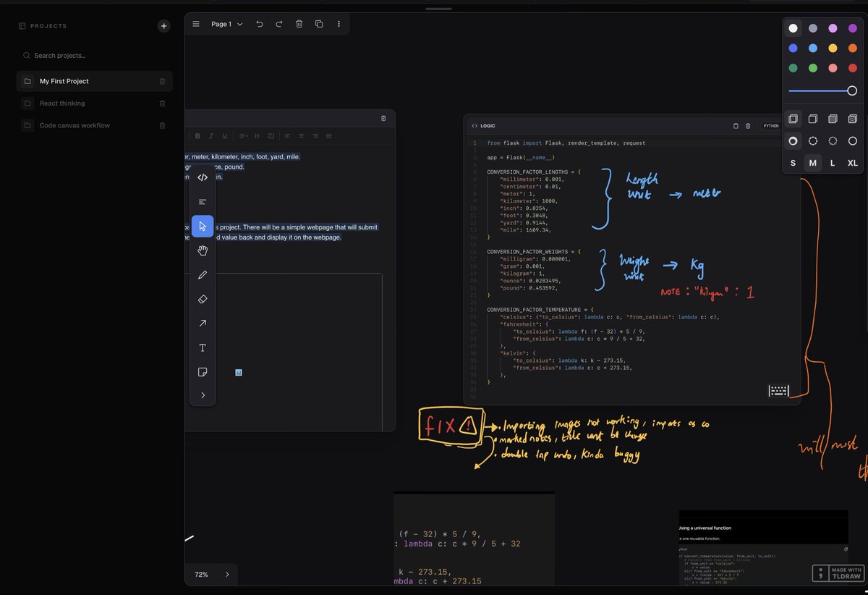Insert numbered list in note editor

pos(258,136)
